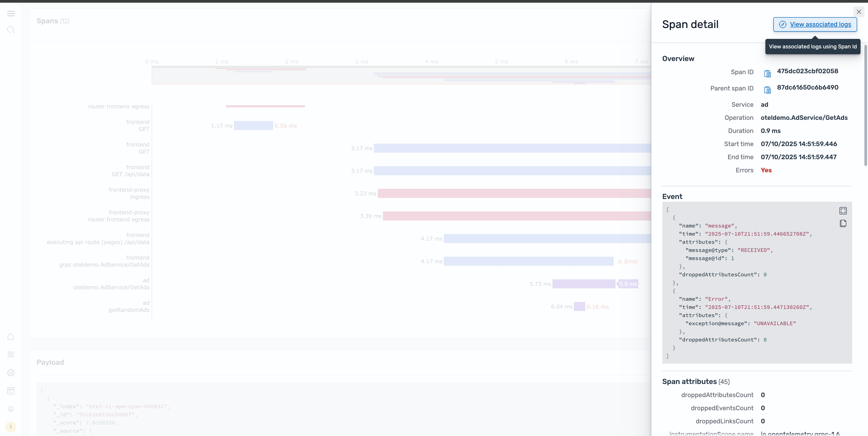Image resolution: width=868 pixels, height=436 pixels.
Task: Select the highlighted ad GetAds span bar
Action: click(584, 284)
